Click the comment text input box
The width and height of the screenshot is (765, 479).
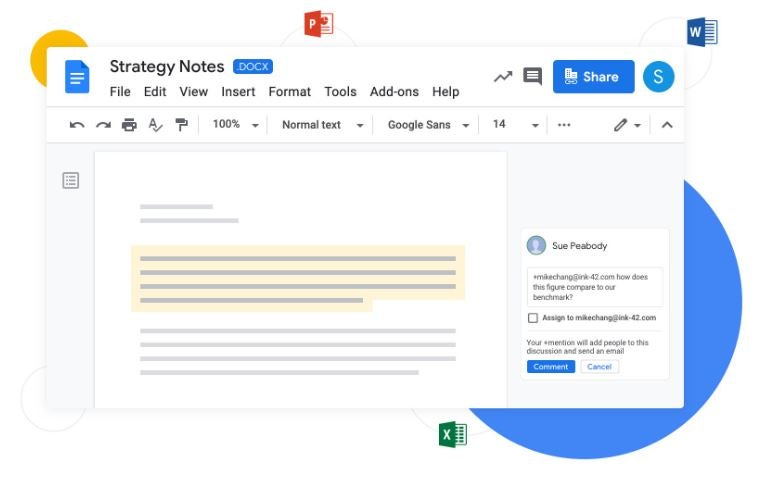click(595, 287)
